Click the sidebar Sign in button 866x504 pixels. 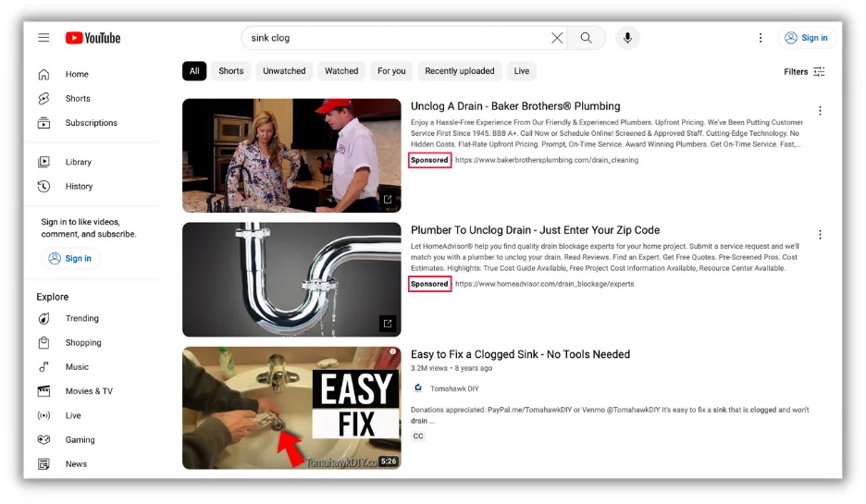[x=70, y=258]
